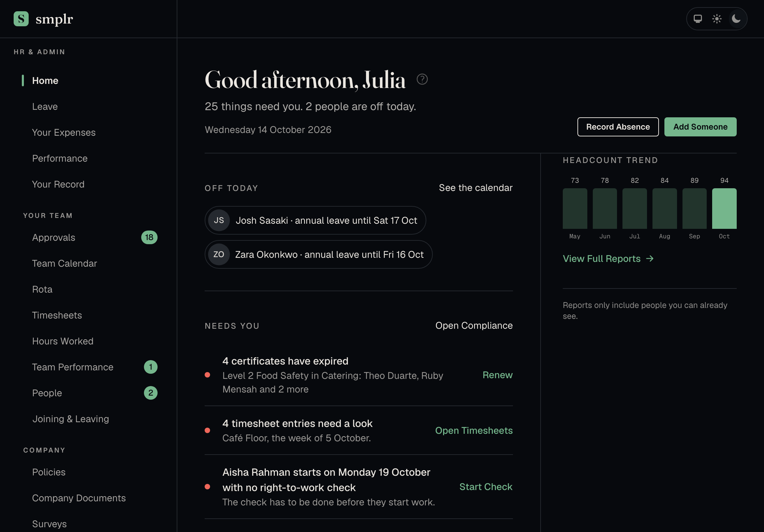Select Zara Okonkwo annual leave chip

tap(319, 254)
